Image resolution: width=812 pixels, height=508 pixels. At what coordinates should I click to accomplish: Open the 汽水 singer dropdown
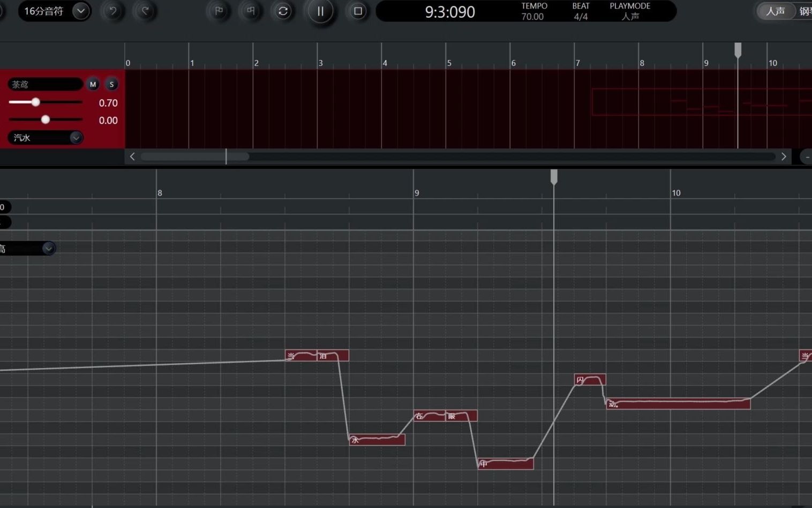click(x=45, y=138)
